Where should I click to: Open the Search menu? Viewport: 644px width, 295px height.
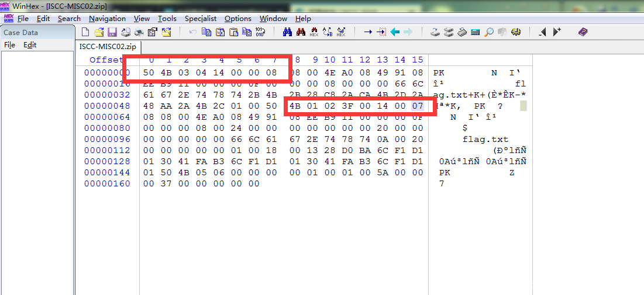[x=69, y=19]
